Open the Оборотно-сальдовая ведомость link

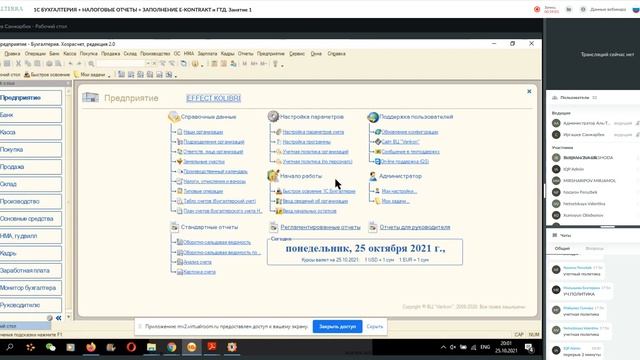[217, 242]
